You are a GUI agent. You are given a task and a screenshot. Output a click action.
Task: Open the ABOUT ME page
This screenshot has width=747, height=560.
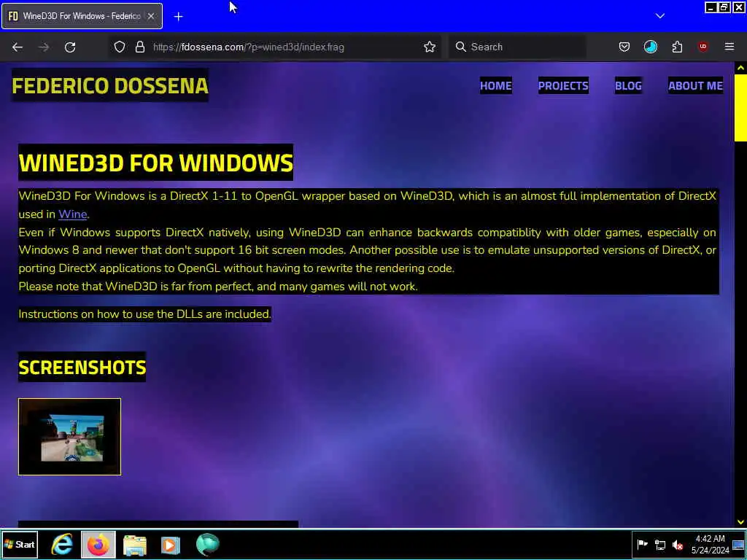(x=695, y=86)
